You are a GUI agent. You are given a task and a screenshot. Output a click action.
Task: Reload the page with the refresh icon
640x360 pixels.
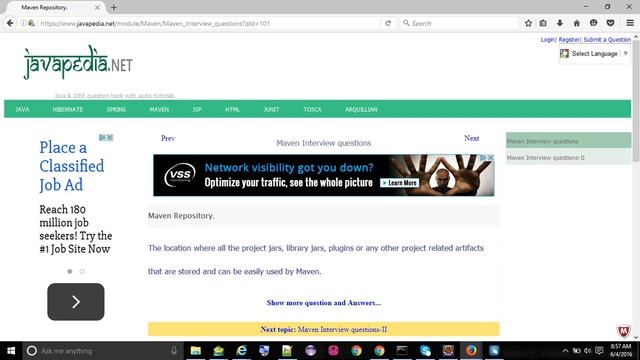388,23
